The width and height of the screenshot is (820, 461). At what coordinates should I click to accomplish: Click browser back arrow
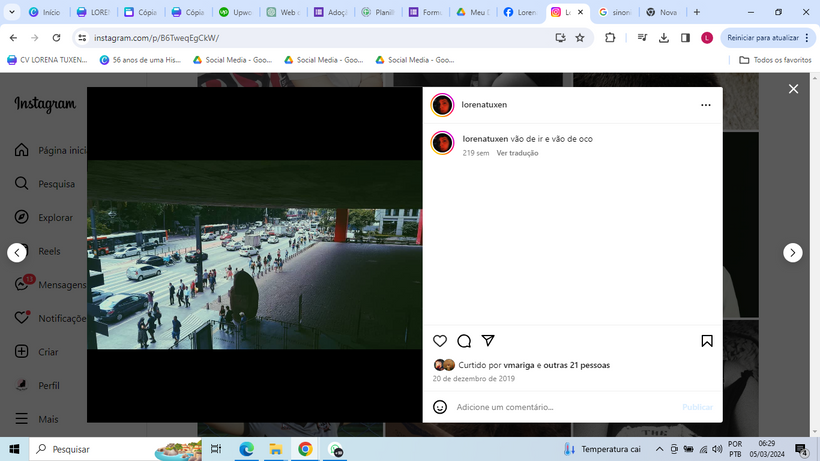13,38
